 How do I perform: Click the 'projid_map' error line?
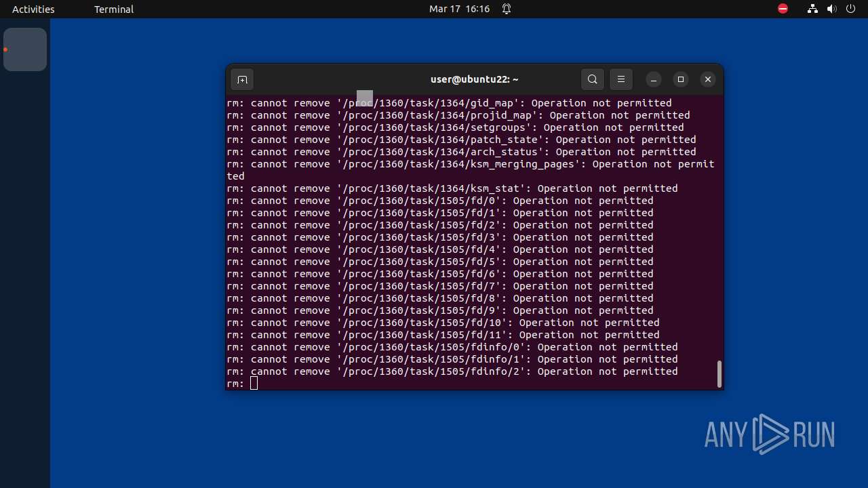coord(458,115)
